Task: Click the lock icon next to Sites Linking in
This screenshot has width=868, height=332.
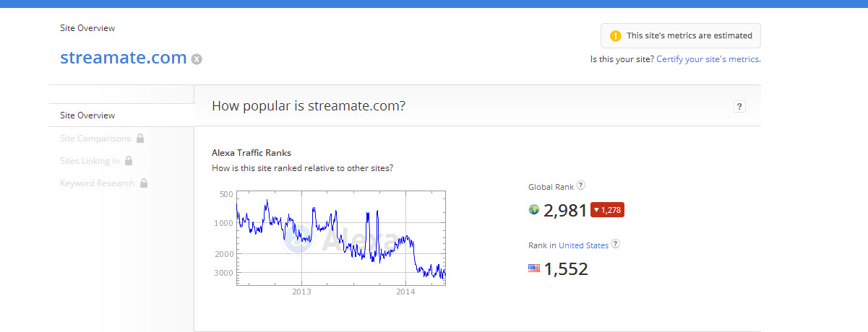Action: coord(129,161)
